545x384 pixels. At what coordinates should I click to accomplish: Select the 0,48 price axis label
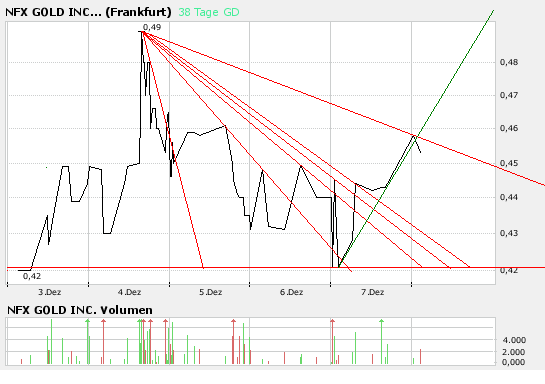point(509,62)
